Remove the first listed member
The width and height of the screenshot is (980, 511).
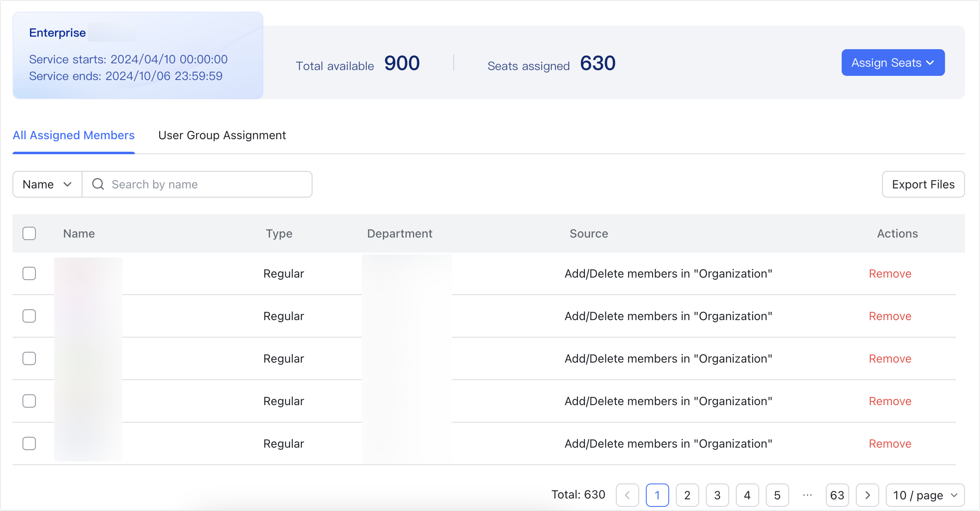(890, 273)
